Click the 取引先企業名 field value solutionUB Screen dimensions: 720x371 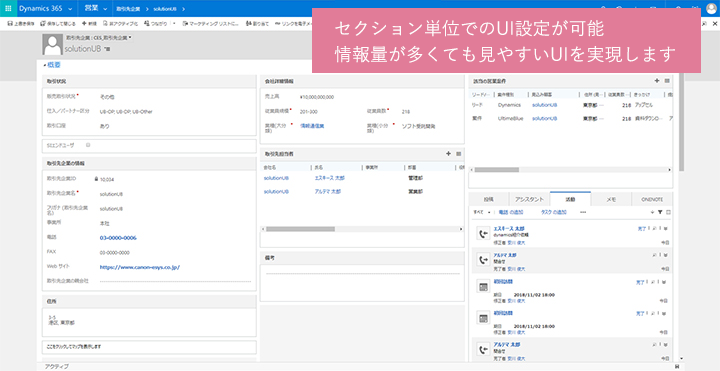111,194
